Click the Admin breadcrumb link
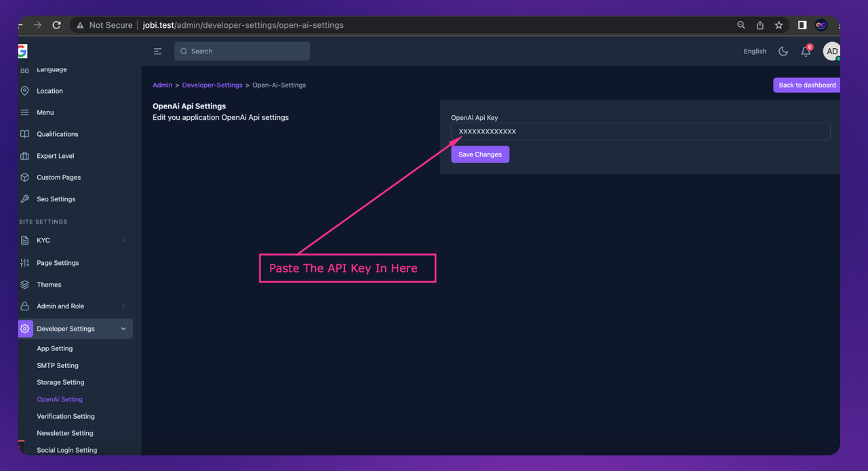This screenshot has width=868, height=471. (162, 85)
